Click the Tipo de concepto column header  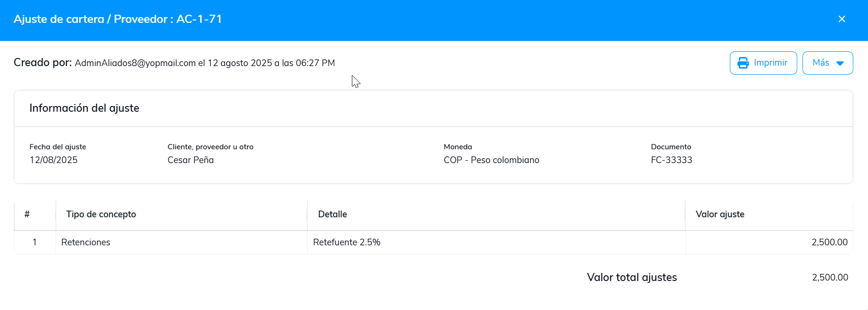[x=101, y=214]
